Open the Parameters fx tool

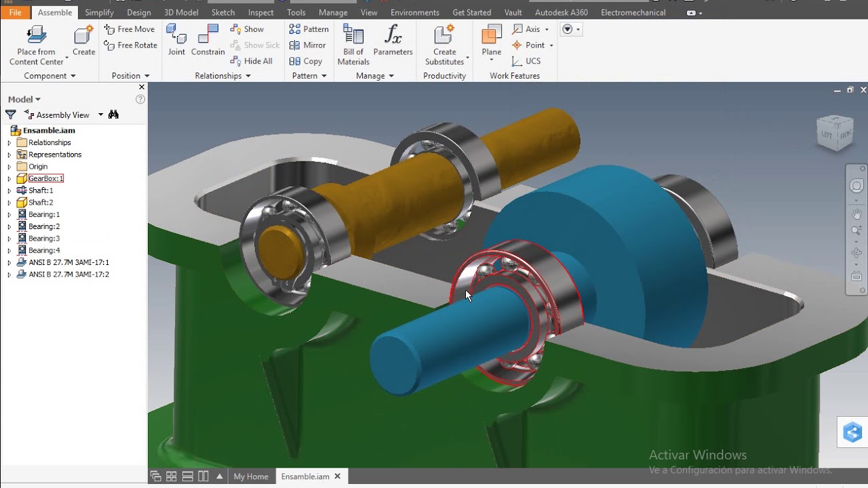393,40
